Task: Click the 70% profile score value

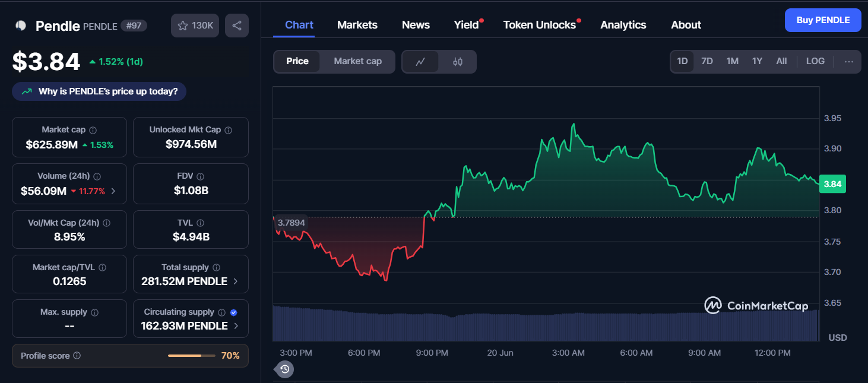Action: coord(230,356)
